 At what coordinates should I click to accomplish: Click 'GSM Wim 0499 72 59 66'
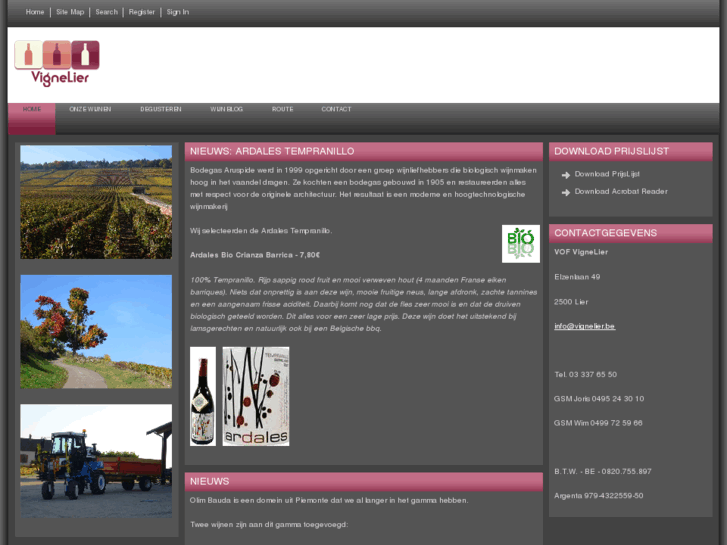pyautogui.click(x=598, y=423)
